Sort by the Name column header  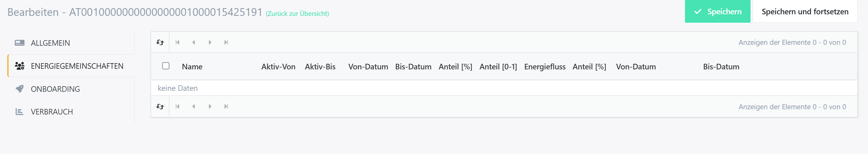click(192, 67)
